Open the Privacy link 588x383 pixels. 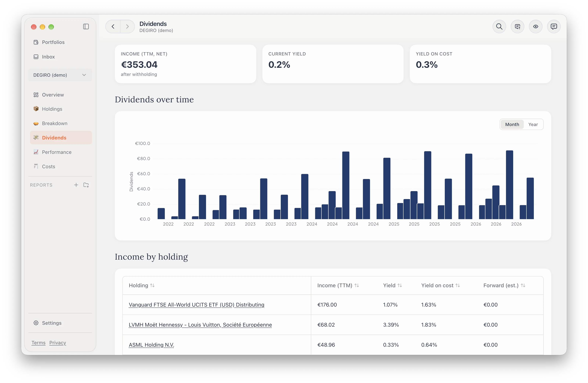point(58,343)
